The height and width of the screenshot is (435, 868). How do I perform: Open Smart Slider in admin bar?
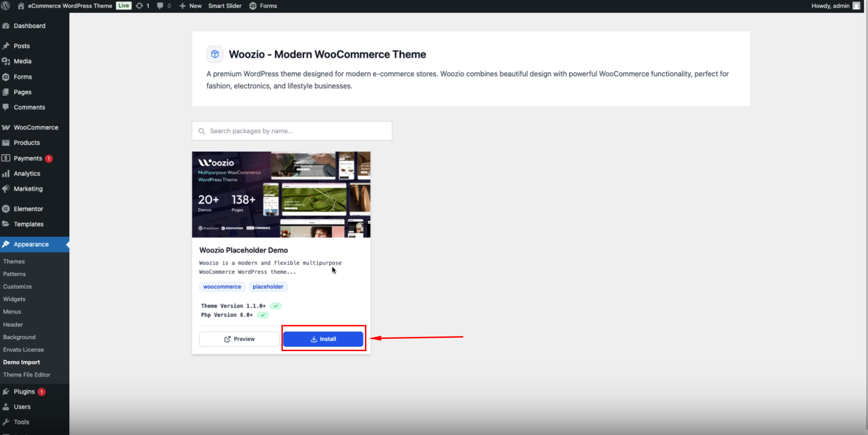(225, 6)
